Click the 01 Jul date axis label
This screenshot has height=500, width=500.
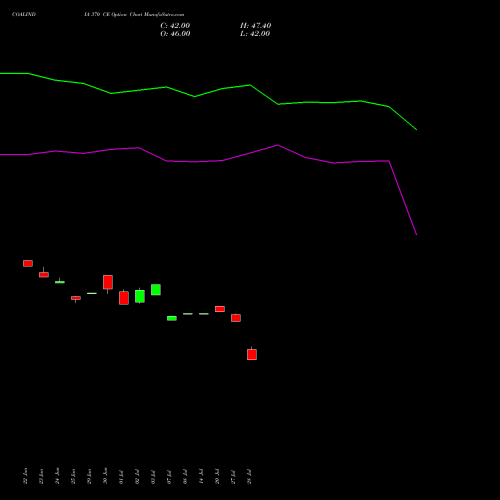[x=121, y=477]
